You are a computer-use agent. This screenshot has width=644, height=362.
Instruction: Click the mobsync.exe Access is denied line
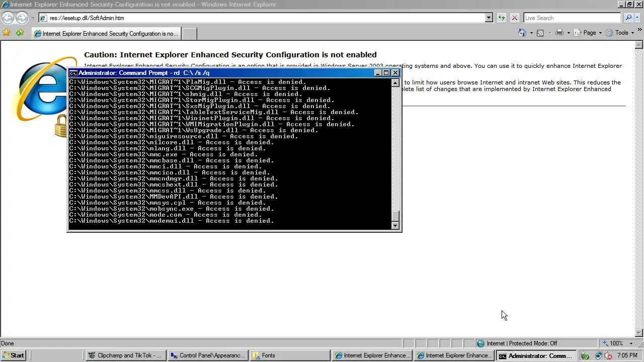point(172,209)
